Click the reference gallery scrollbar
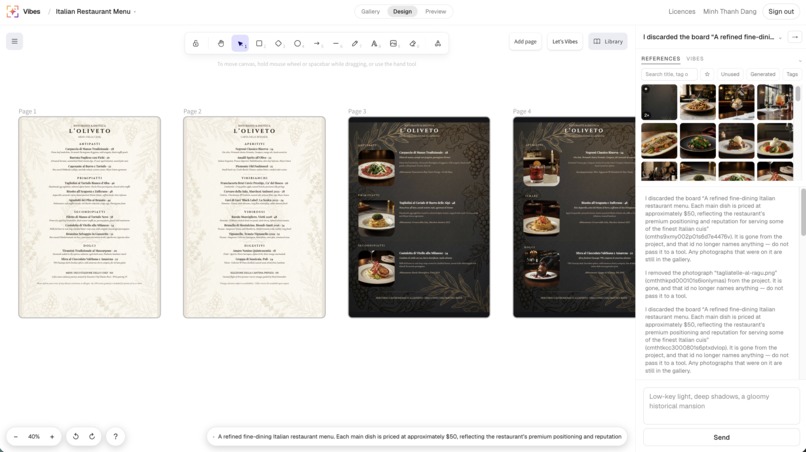Screen dimensions: 806x452 point(798,94)
